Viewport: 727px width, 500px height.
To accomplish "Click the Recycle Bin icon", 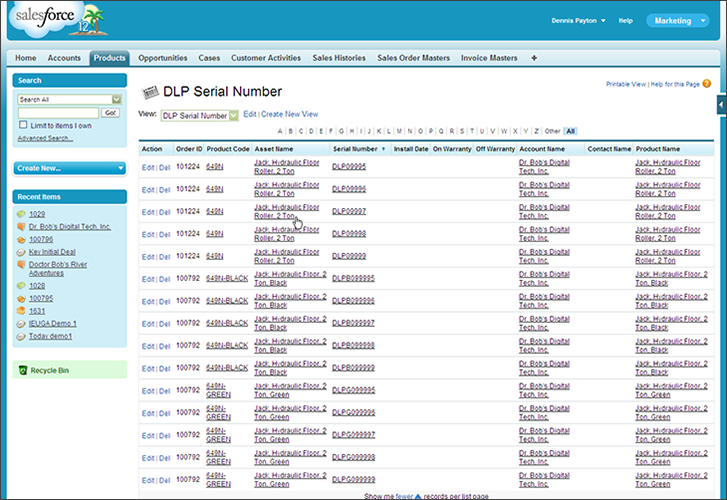I will (23, 370).
